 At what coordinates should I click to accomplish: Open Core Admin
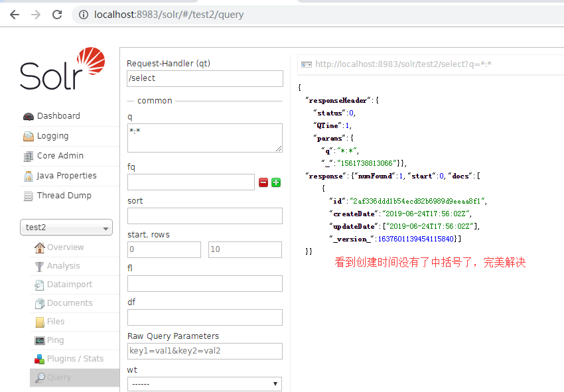point(60,156)
